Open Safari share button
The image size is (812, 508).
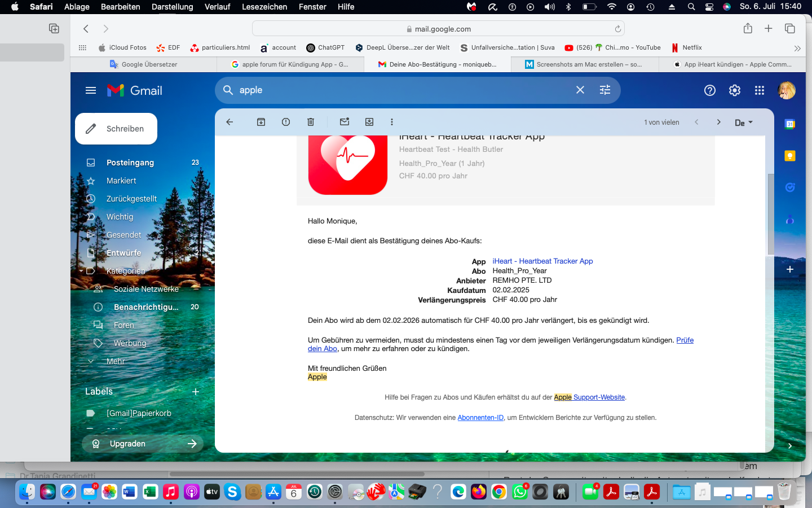pyautogui.click(x=748, y=28)
